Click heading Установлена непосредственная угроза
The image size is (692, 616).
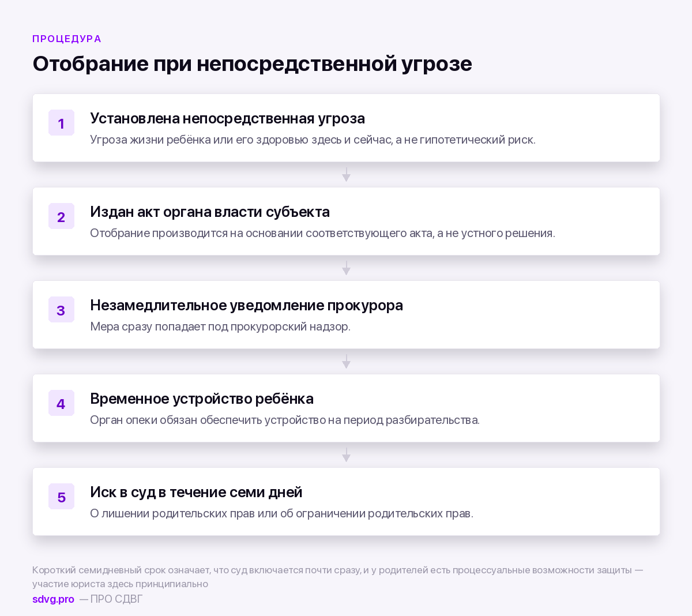(227, 119)
